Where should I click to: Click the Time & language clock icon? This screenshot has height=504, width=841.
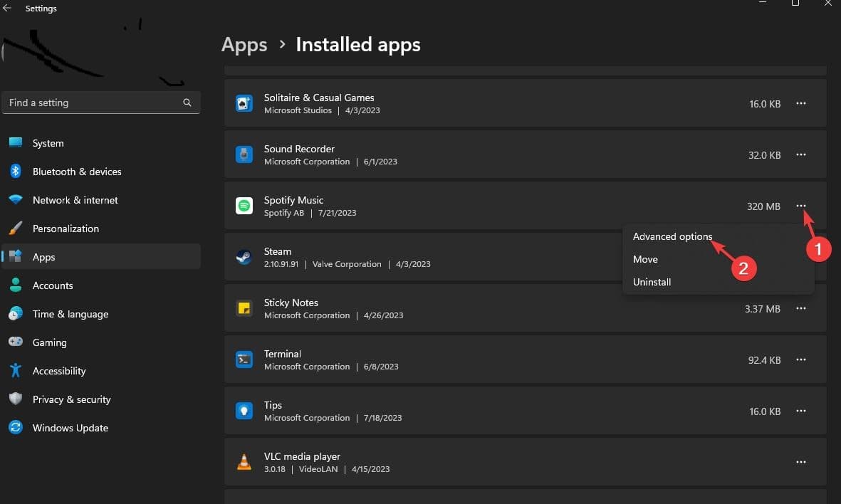(x=16, y=313)
